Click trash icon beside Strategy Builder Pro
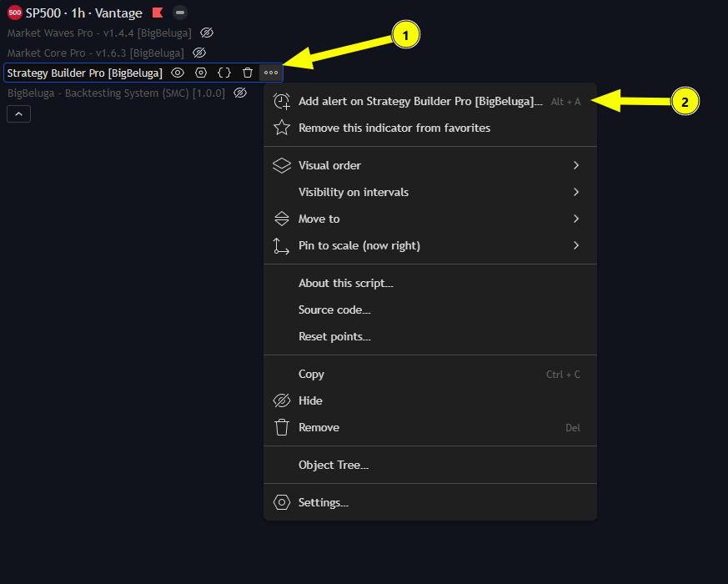Screen dimensions: 728x584 pos(248,73)
